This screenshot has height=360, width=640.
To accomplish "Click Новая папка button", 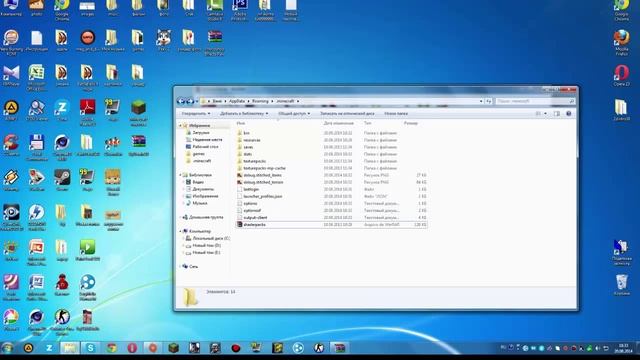I will [x=396, y=113].
